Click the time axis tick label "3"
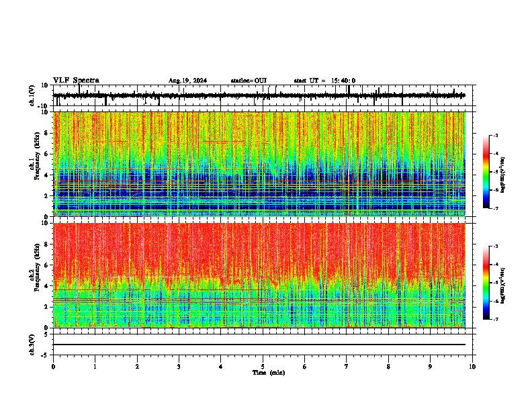Image resolution: width=532 pixels, height=411 pixels. [x=179, y=367]
